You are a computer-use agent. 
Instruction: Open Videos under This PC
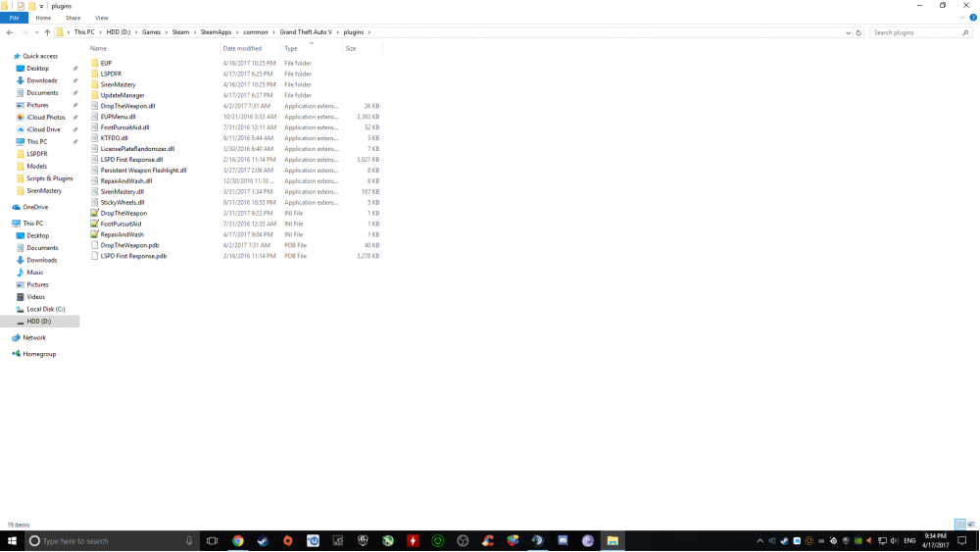pos(35,297)
